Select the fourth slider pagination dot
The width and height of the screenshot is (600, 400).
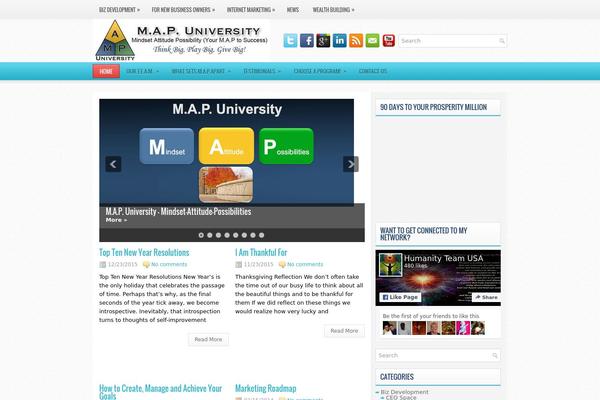(227, 235)
